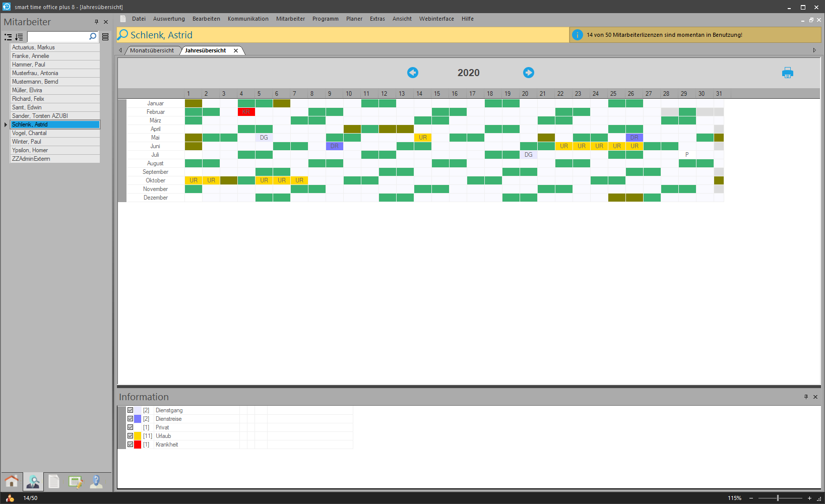Open the home view icon in bottom bar
Screen dimensions: 825x504
tap(12, 482)
